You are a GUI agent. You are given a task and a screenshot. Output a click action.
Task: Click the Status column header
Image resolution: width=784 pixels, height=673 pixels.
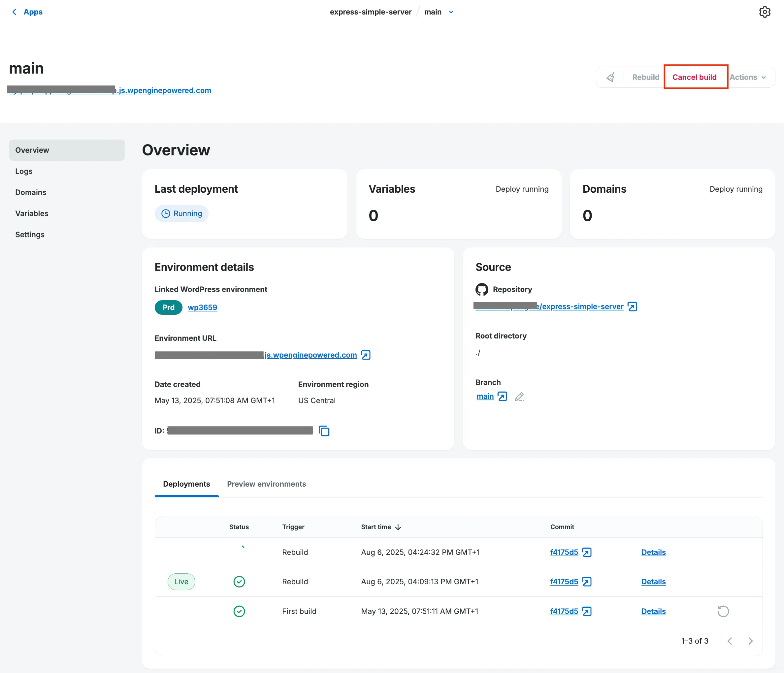tap(239, 527)
